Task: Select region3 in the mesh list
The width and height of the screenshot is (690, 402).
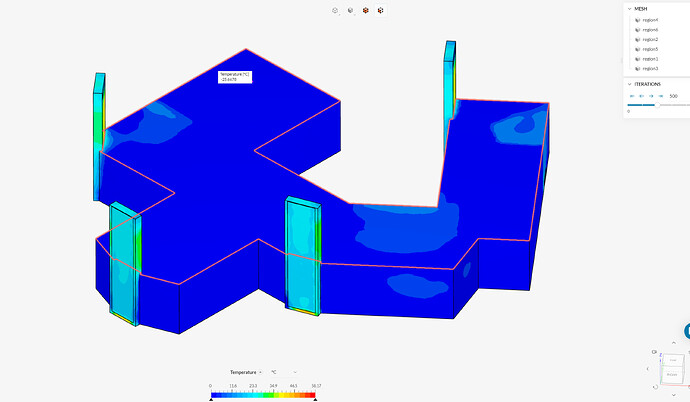Action: (650, 69)
